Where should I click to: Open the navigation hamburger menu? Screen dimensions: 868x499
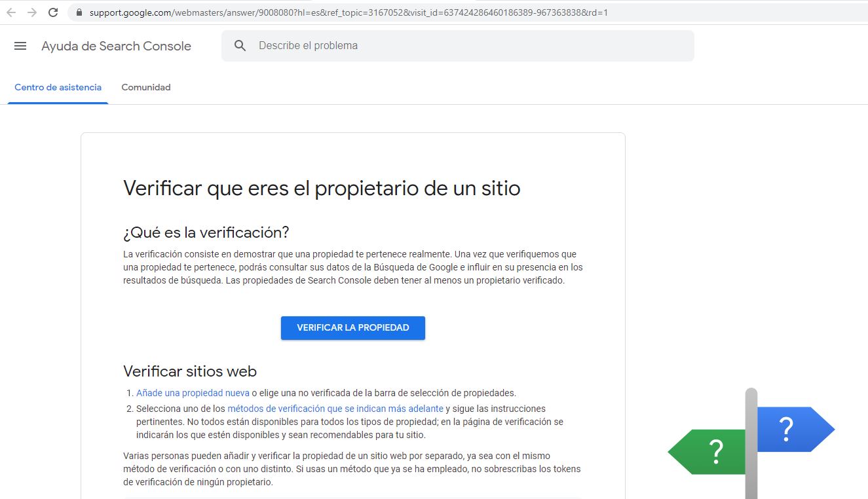coord(20,46)
